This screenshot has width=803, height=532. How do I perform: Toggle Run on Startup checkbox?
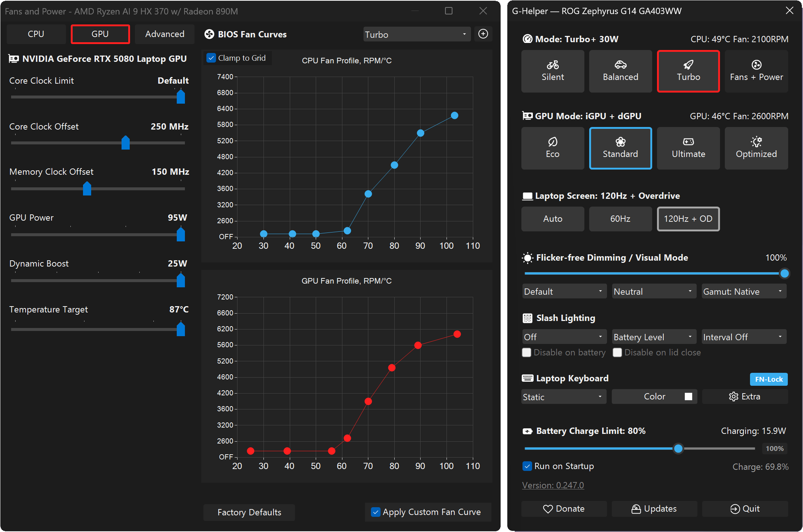[x=527, y=466]
